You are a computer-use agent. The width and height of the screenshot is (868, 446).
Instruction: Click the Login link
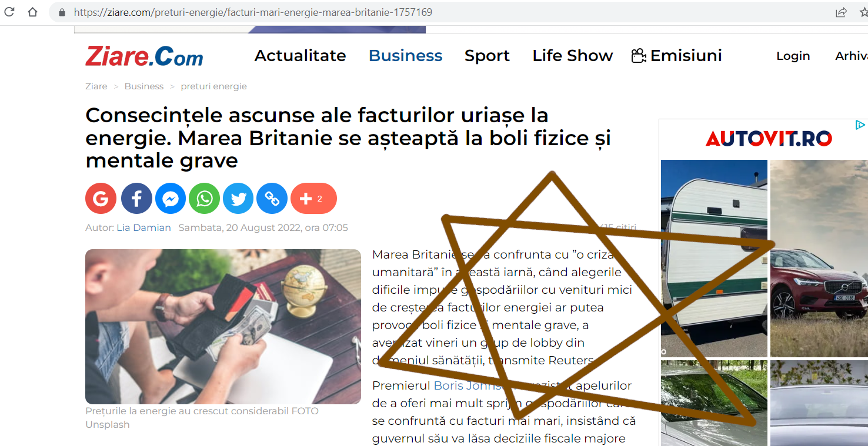[793, 56]
